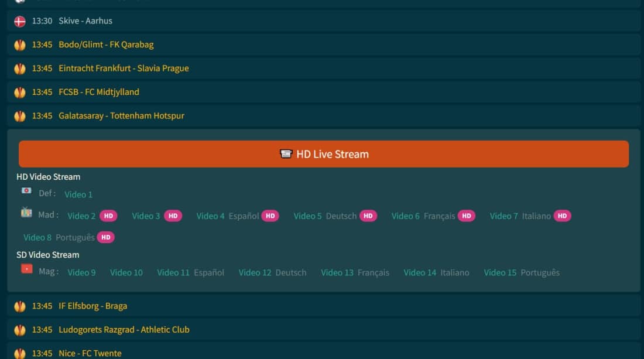Click the HD badge next to Video 2

point(108,216)
